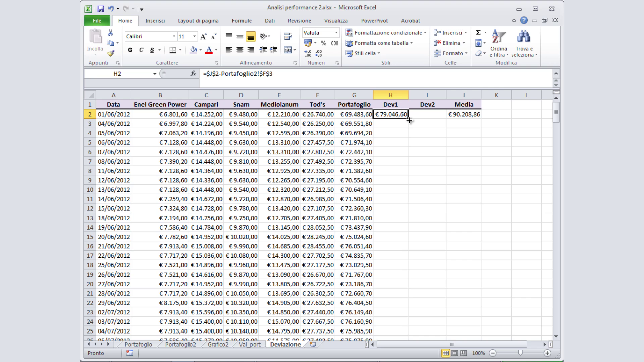The image size is (644, 362).
Task: Click in the formula bar text
Action: (237, 74)
